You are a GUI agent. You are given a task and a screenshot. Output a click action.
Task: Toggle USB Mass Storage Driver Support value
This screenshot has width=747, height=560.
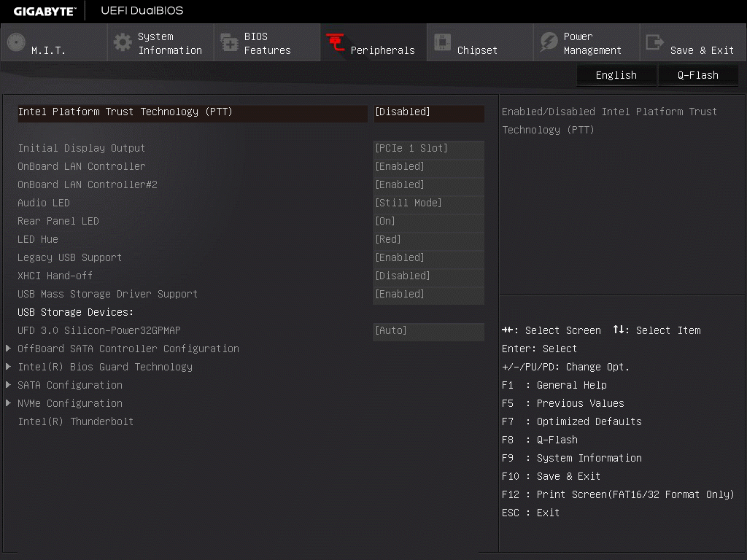[429, 295]
